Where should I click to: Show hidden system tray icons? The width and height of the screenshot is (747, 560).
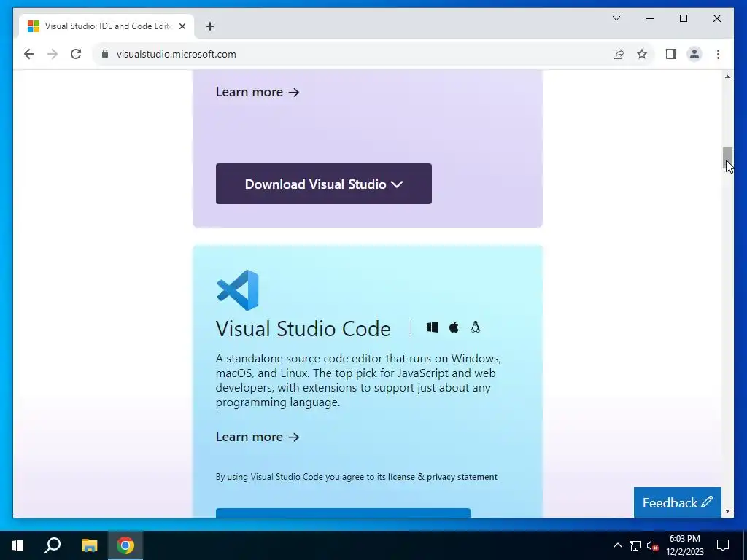pyautogui.click(x=617, y=545)
